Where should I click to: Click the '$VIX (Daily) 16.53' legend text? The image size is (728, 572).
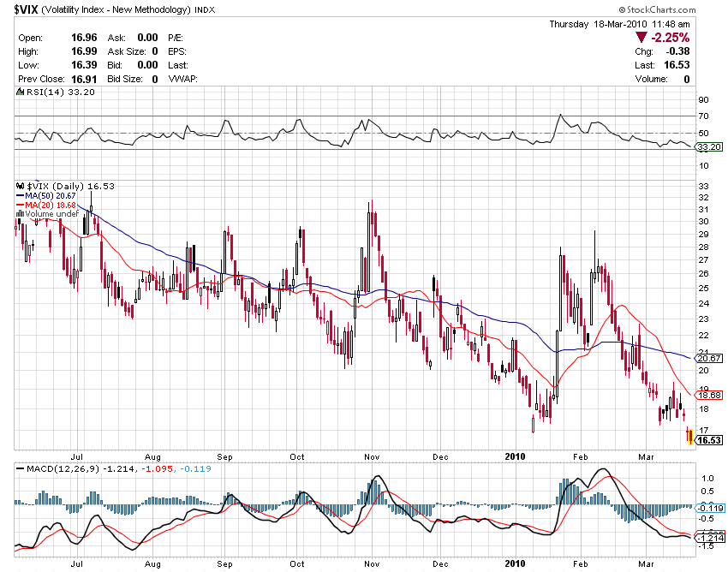click(x=70, y=186)
